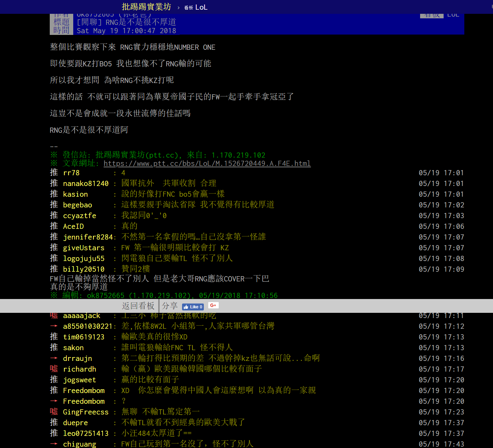Viewport: 493px width, 448px height.
Task: Click the line '所以我才想問 為啥RNG不挑KZ打呢'
Action: 112,80
